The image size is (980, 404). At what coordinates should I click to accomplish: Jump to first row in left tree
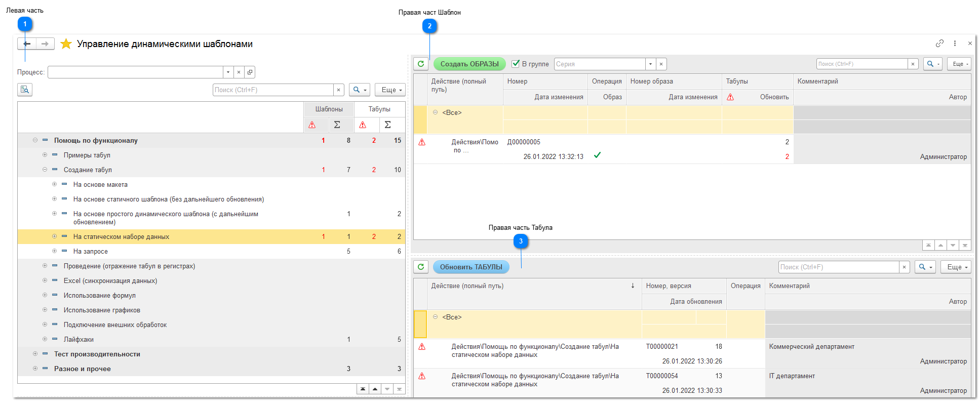point(363,389)
